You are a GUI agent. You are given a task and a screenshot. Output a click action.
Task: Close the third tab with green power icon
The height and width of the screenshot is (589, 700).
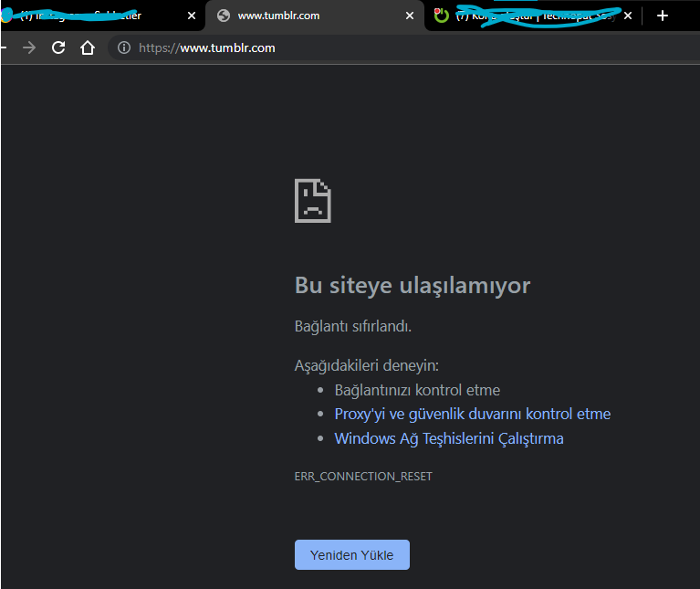tap(628, 16)
